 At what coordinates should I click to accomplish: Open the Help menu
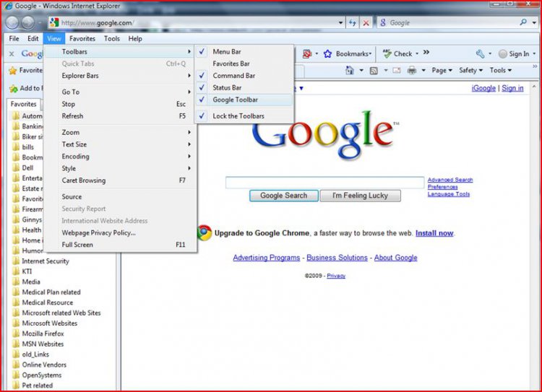coord(135,39)
